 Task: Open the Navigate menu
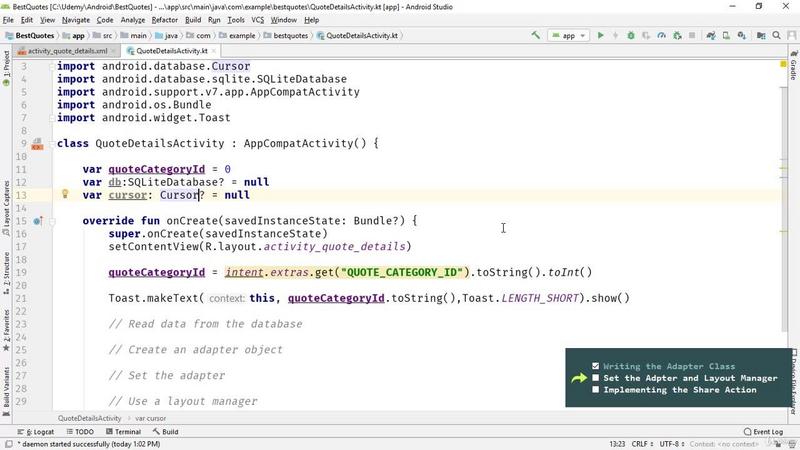pyautogui.click(x=76, y=20)
